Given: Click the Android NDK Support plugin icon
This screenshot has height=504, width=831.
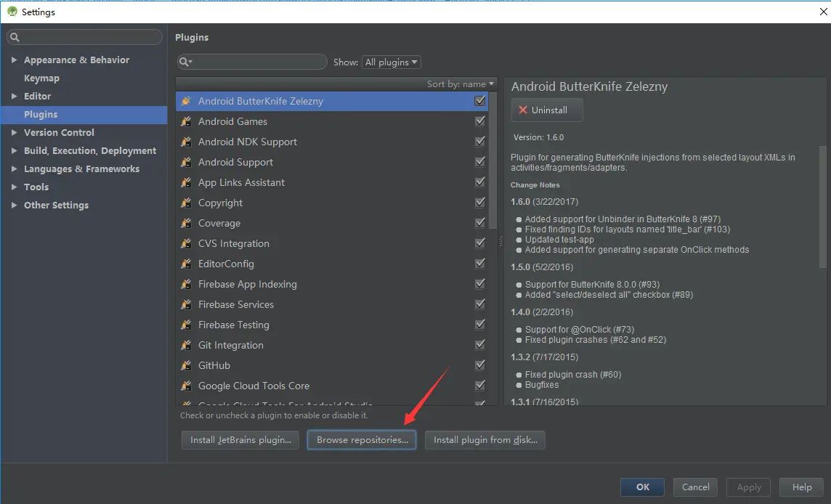Looking at the screenshot, I should pyautogui.click(x=186, y=142).
